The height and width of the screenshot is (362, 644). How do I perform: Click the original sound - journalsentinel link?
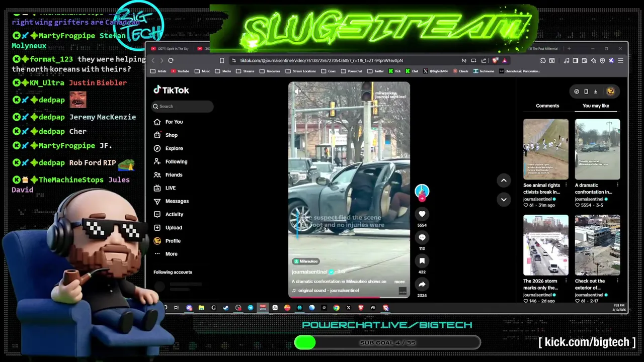326,291
